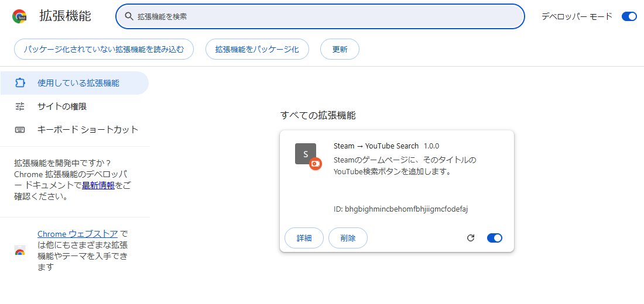644x304 pixels.
Task: Disable the Steam → YouTube Search extension toggle
Action: pyautogui.click(x=495, y=238)
